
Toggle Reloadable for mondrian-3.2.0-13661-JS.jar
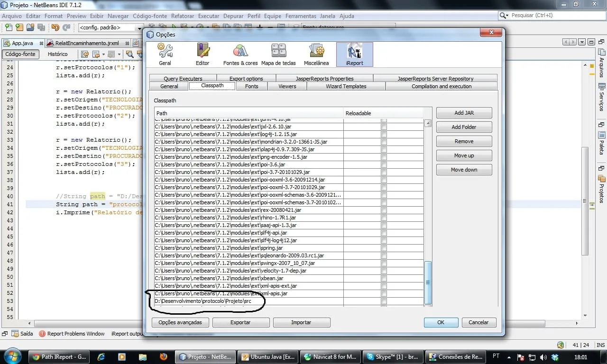coord(384,142)
